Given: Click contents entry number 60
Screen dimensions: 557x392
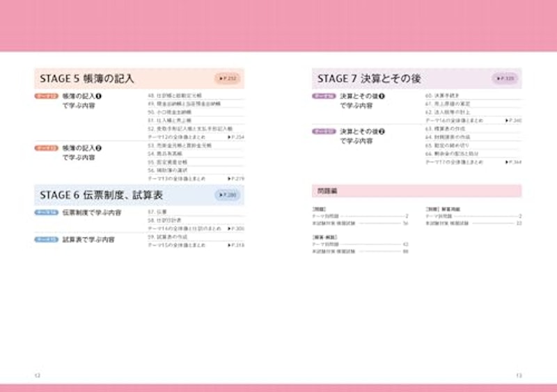Looking at the screenshot, I should (442, 95).
